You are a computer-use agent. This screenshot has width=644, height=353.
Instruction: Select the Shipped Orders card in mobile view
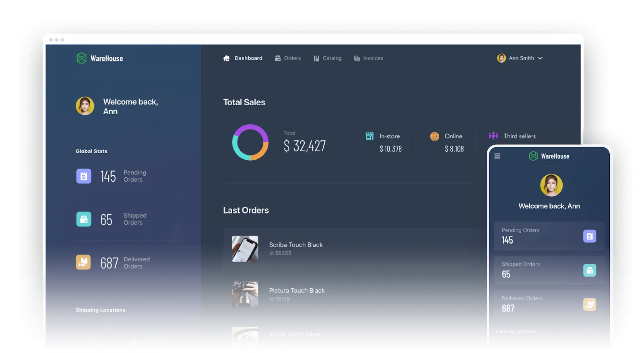tap(549, 270)
